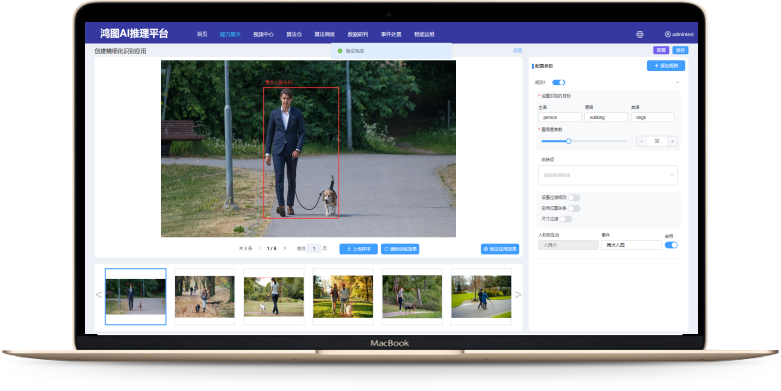Select thumbnail of man in suit walking dog
This screenshot has width=781, height=391.
(x=135, y=296)
